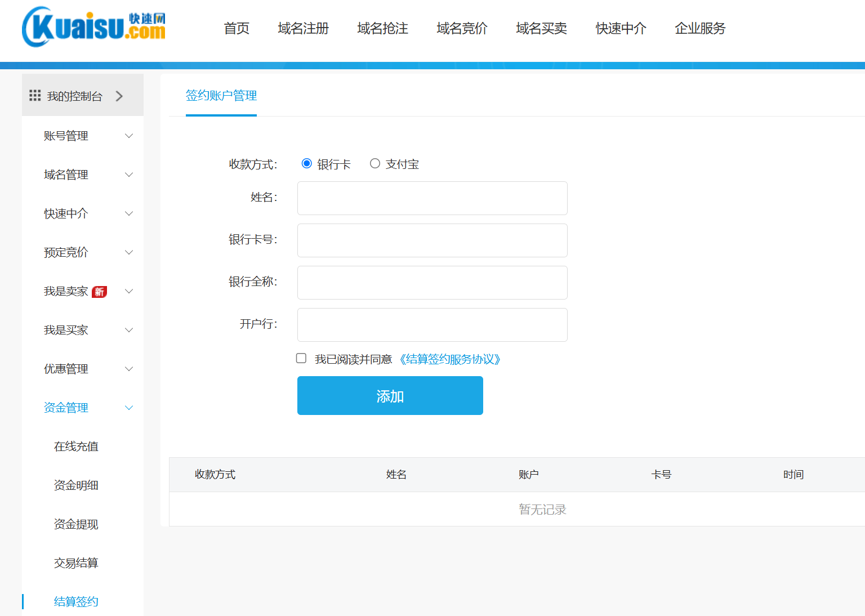The width and height of the screenshot is (865, 616).
Task: Click the red 新 badge icon
Action: 99,292
